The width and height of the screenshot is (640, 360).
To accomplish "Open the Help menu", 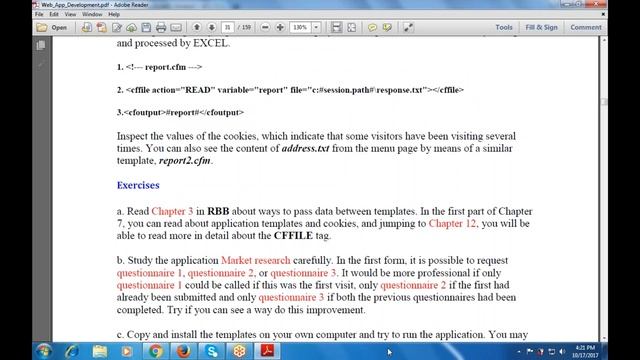I will click(114, 14).
